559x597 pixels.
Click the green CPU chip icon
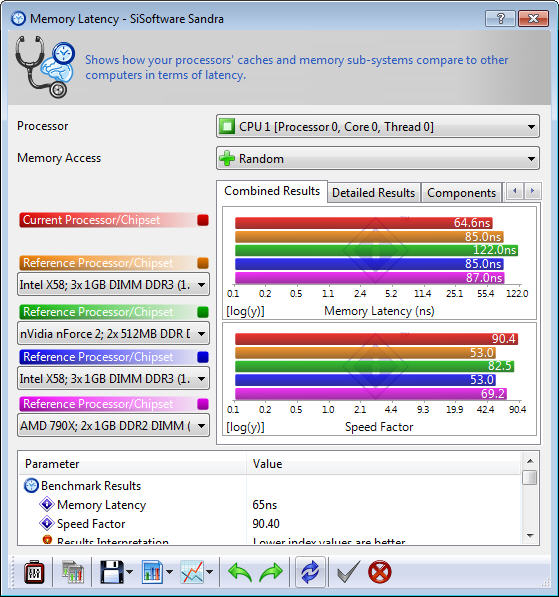[227, 126]
